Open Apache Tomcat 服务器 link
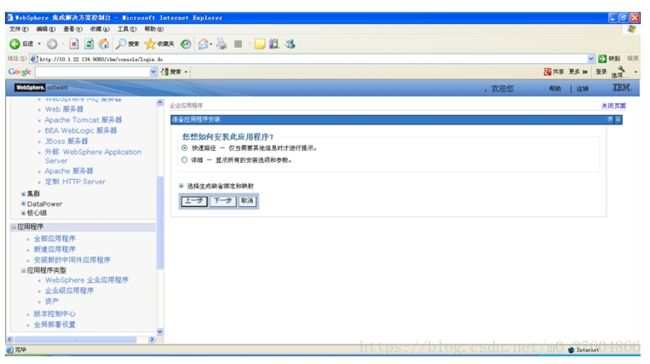Image resolution: width=650 pixels, height=364 pixels. (83, 120)
